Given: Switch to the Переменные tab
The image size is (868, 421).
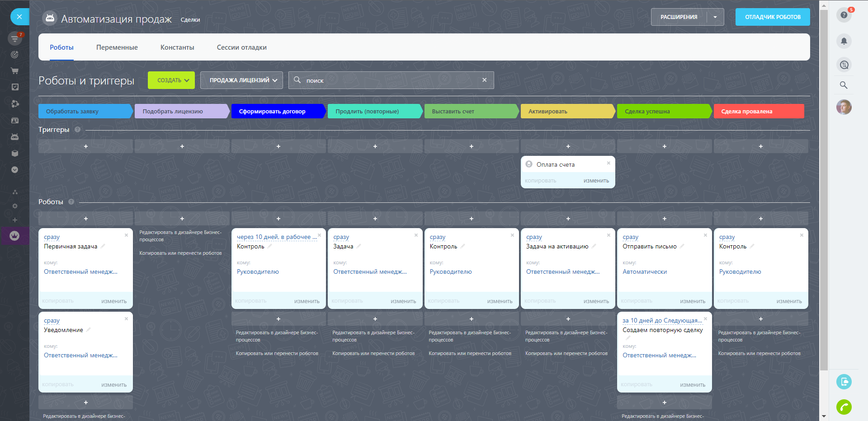Looking at the screenshot, I should coord(117,47).
